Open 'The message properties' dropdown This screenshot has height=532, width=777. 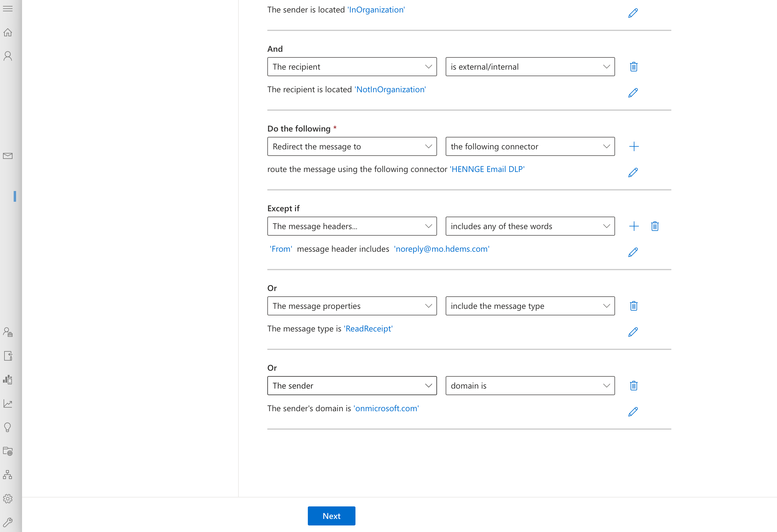point(352,306)
